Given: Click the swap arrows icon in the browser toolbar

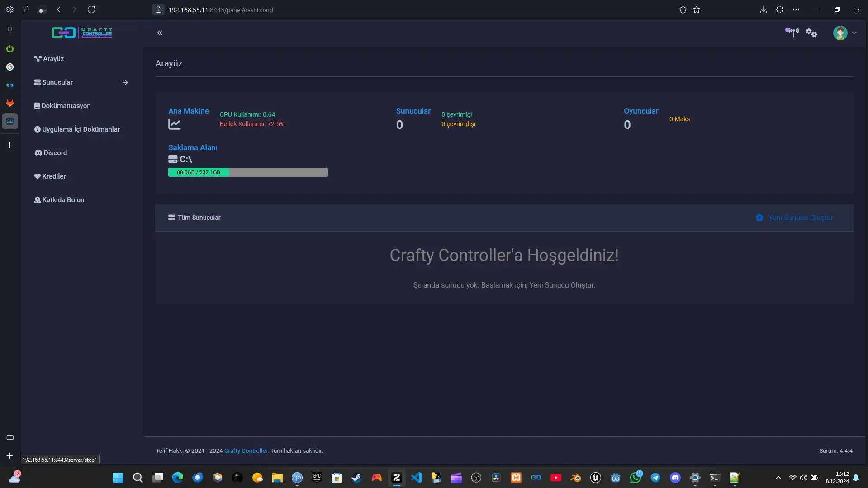Looking at the screenshot, I should (26, 9).
